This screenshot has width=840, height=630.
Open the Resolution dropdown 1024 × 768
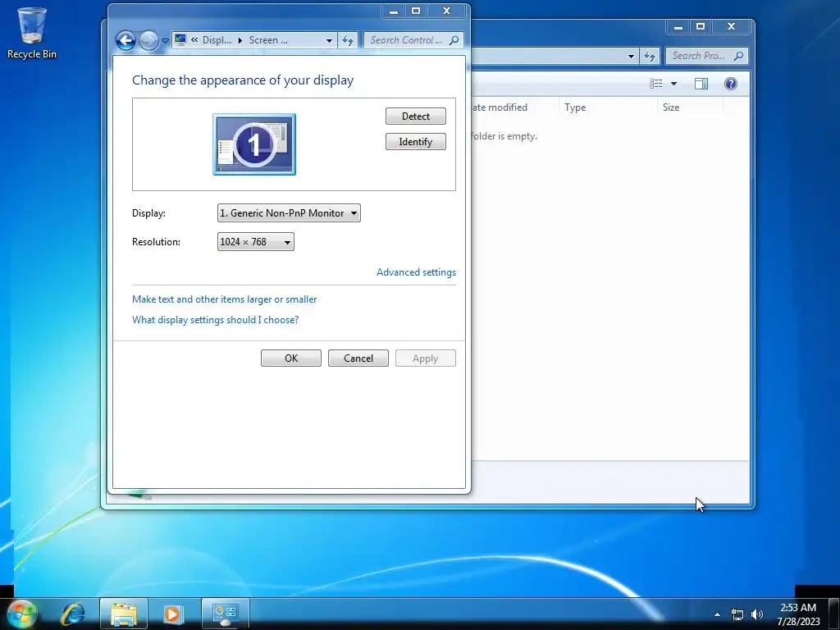tap(256, 242)
